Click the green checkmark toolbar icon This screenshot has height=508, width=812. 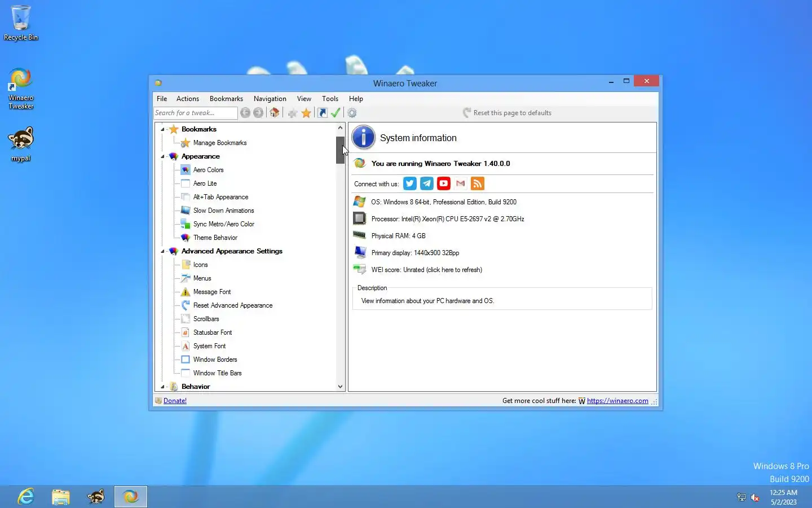pyautogui.click(x=336, y=113)
